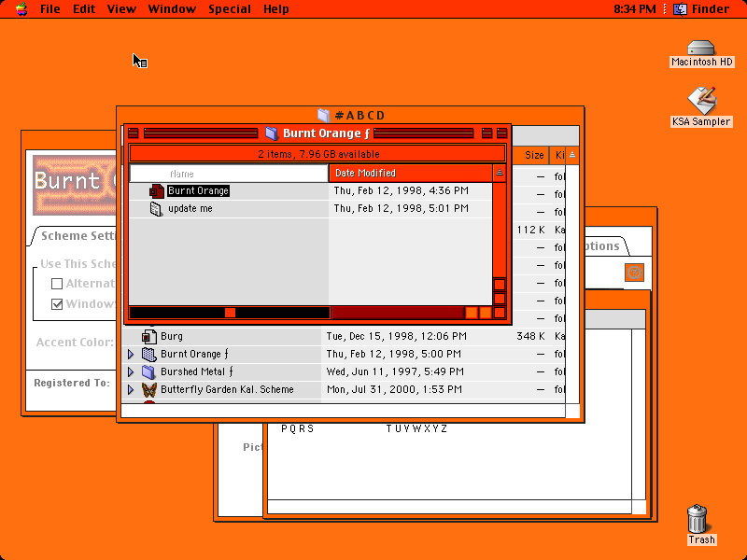Click the Burnt Orange ƒ window zoom box
Viewport: 747px width, 560px height.
[x=486, y=133]
